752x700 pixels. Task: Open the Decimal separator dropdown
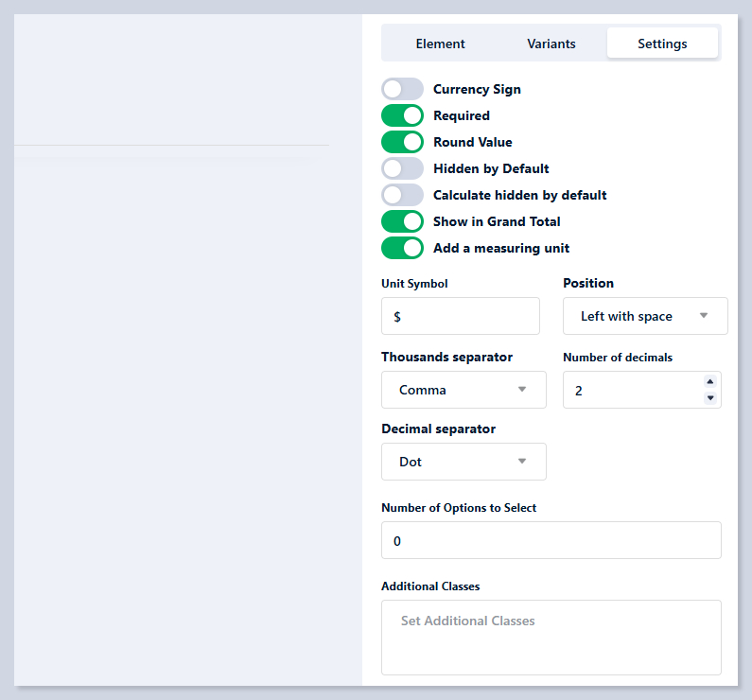[463, 462]
